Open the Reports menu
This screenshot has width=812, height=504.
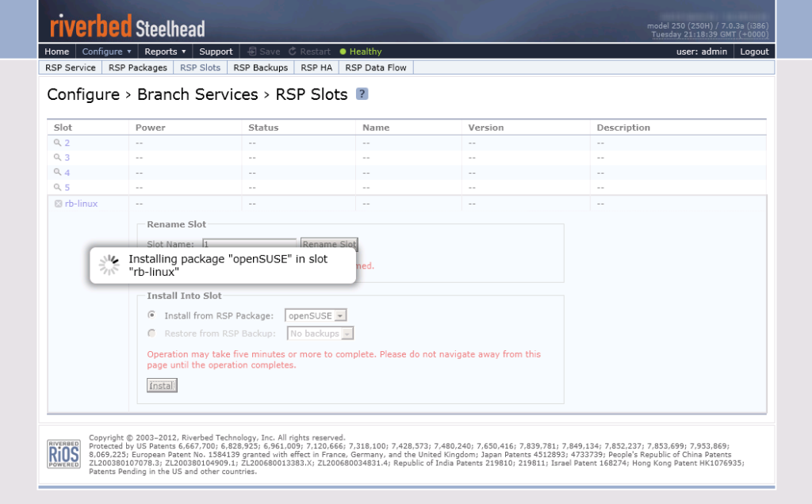165,52
